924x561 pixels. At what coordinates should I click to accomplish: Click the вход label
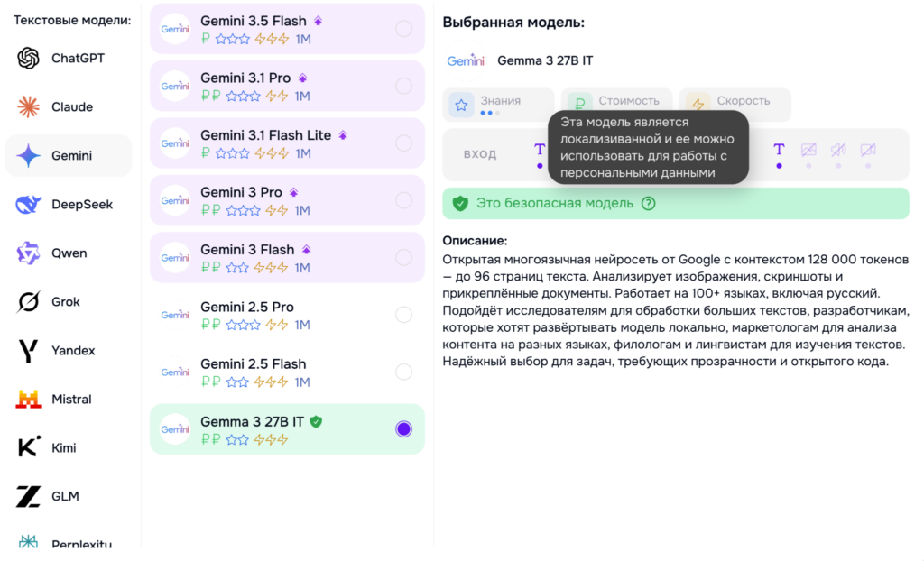pyautogui.click(x=480, y=154)
